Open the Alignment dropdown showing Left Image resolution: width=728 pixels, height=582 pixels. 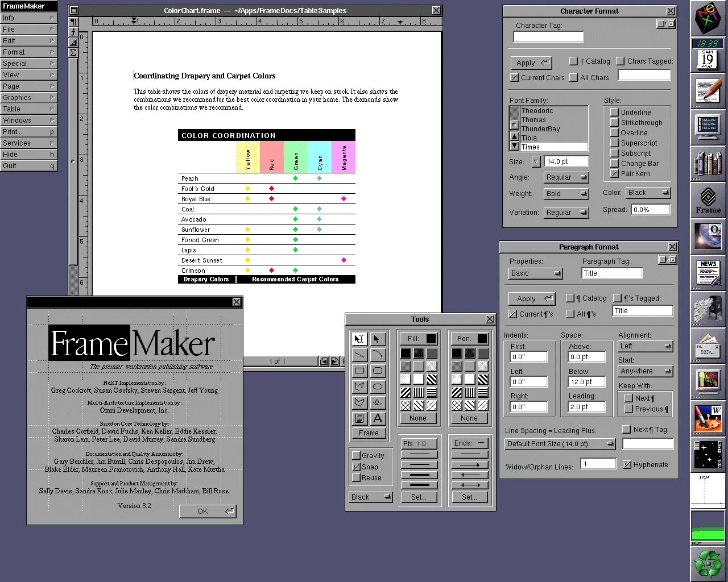pos(646,346)
